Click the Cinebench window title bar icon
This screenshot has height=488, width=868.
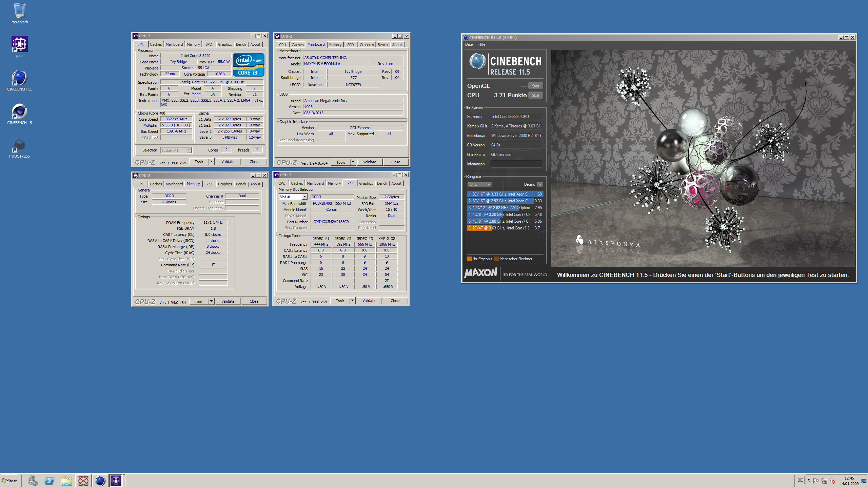coord(466,37)
